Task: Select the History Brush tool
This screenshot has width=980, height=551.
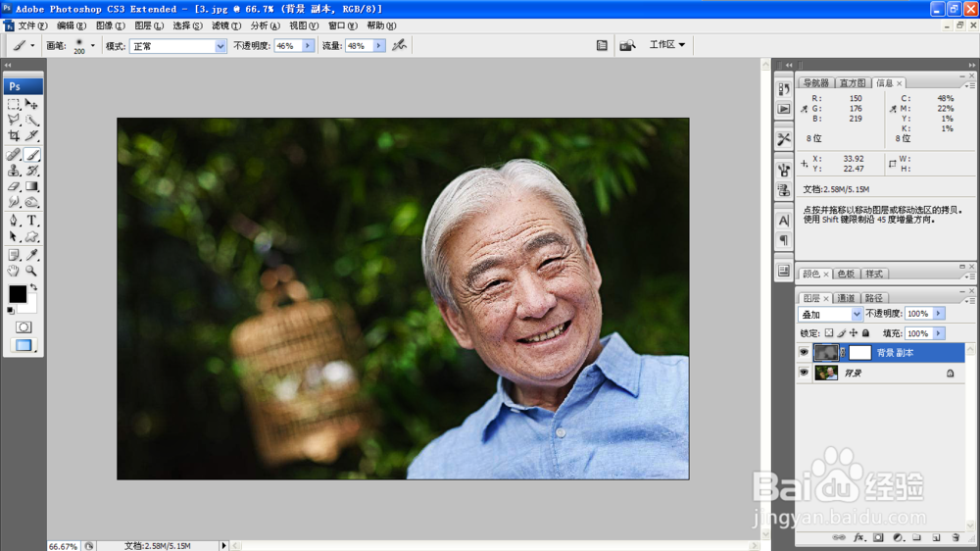Action: (x=31, y=171)
